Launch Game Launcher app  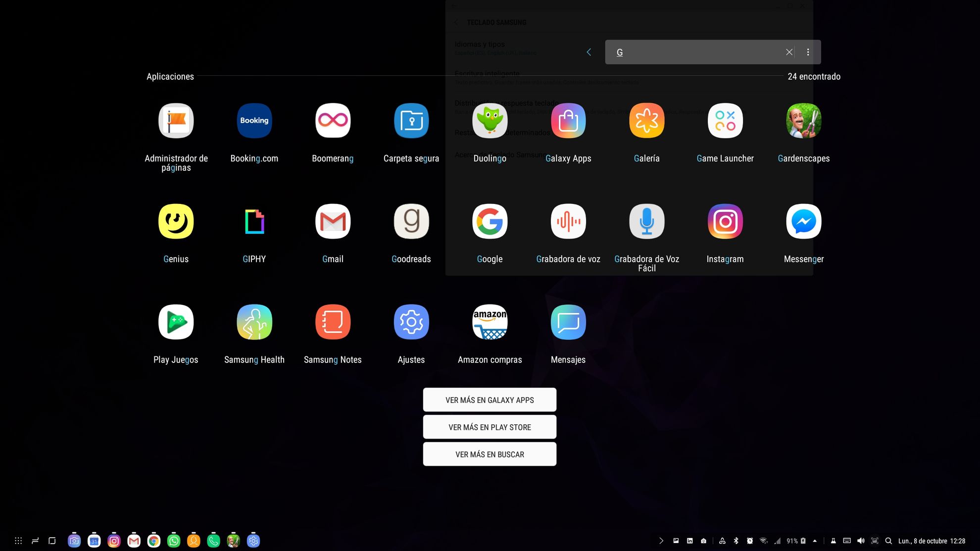pyautogui.click(x=725, y=121)
